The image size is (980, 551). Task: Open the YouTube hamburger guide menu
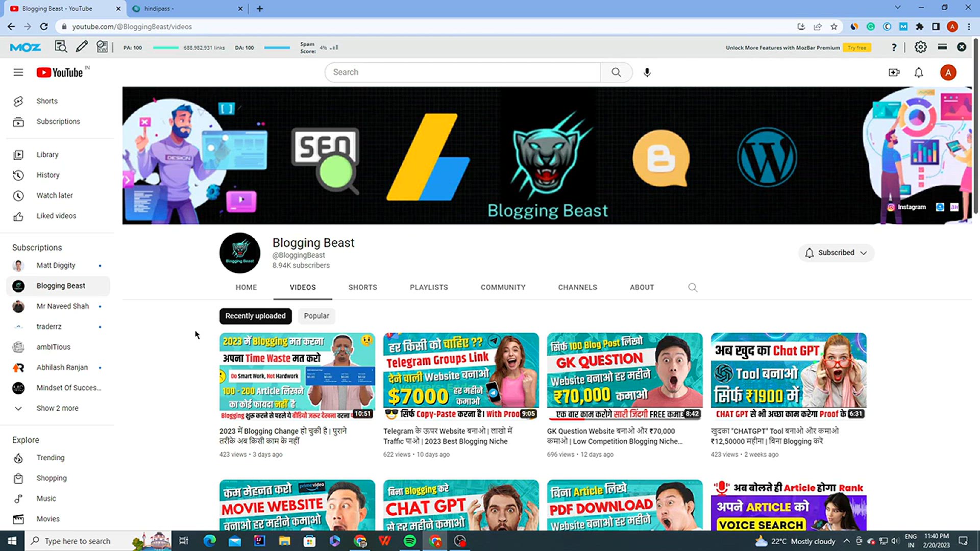(18, 72)
